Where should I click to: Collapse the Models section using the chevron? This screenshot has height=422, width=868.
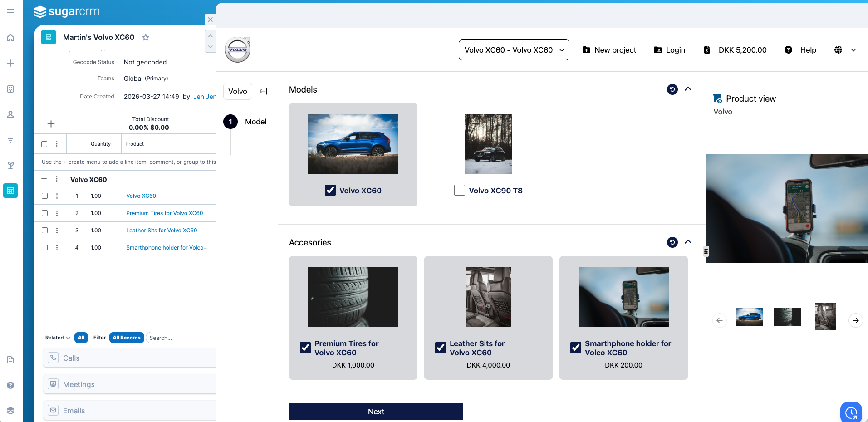click(688, 89)
